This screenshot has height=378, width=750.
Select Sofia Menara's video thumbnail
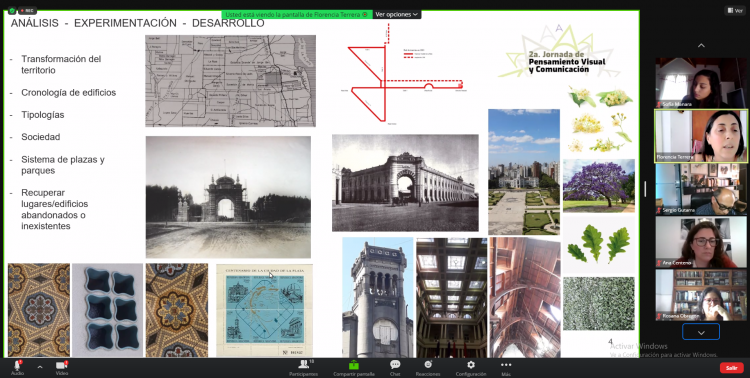pos(701,83)
